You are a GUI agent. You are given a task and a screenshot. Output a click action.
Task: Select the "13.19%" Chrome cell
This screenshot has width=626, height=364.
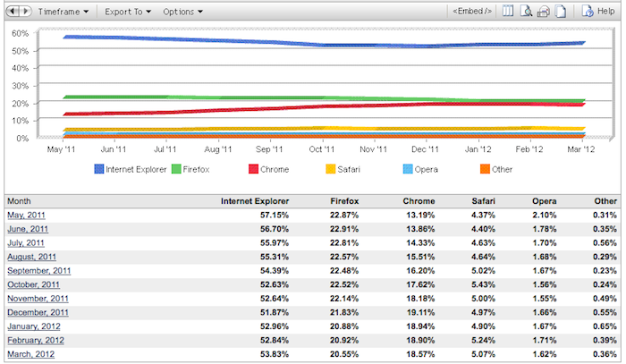[x=420, y=216]
